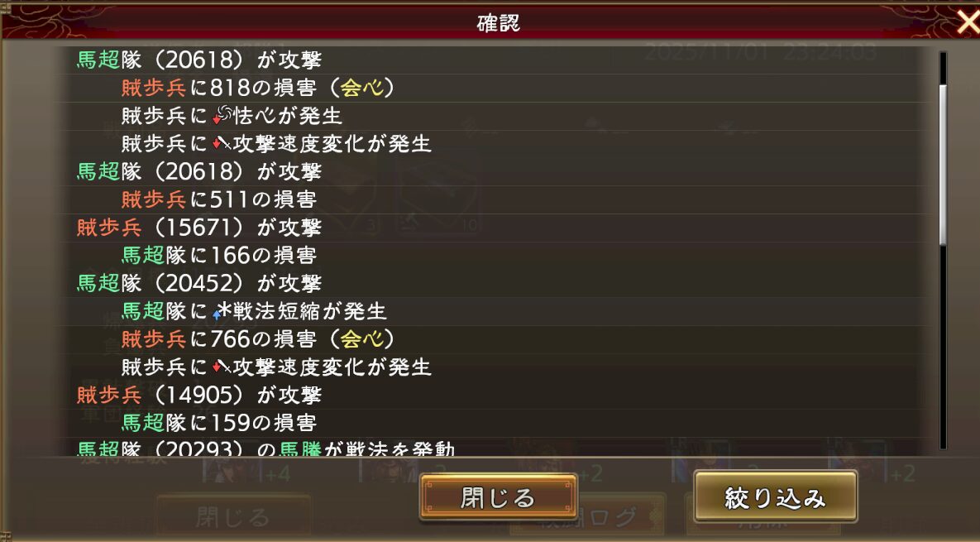Click the 確認 dialog title
The image size is (980, 542).
tap(498, 23)
